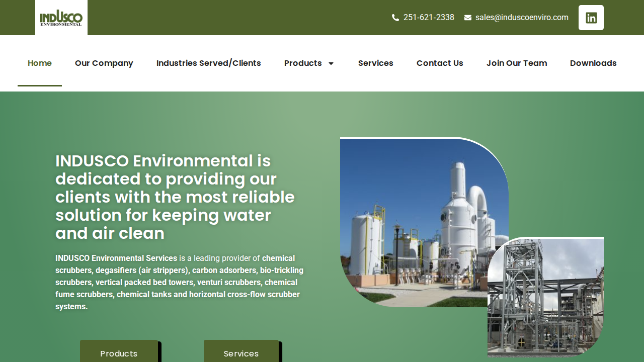
Task: Click the phone icon beside 251-621-2338
Action: [395, 18]
